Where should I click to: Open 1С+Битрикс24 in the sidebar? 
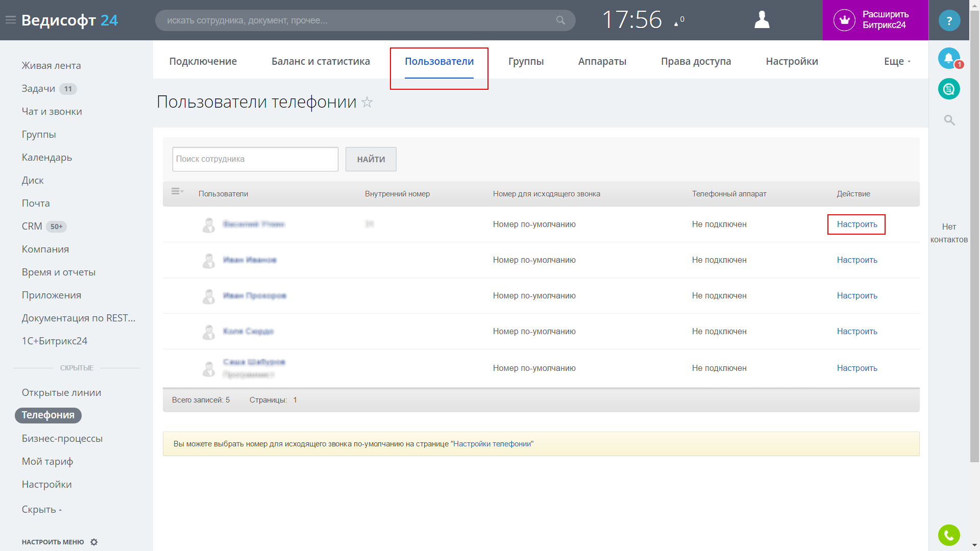point(54,341)
